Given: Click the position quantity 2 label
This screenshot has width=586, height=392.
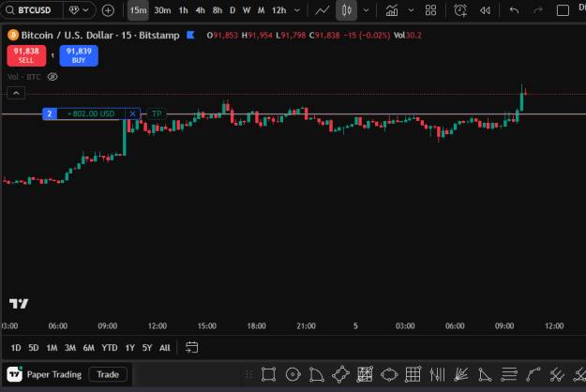Looking at the screenshot, I should pyautogui.click(x=50, y=113).
